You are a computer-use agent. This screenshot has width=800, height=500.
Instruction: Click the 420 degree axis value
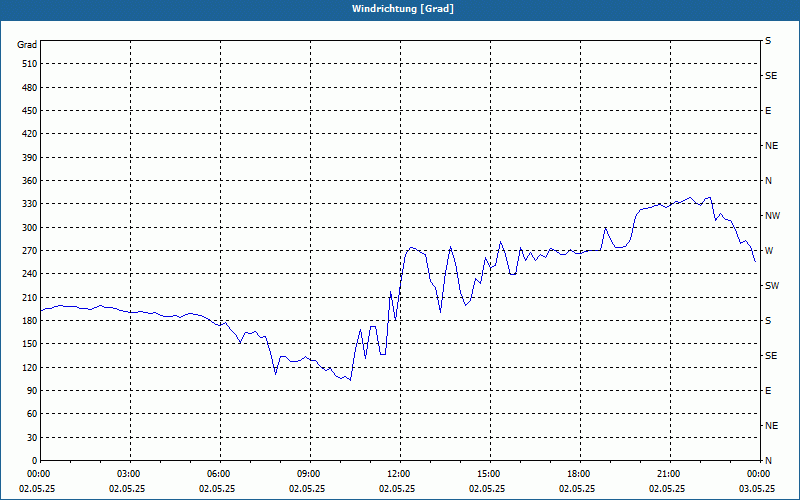(x=29, y=134)
